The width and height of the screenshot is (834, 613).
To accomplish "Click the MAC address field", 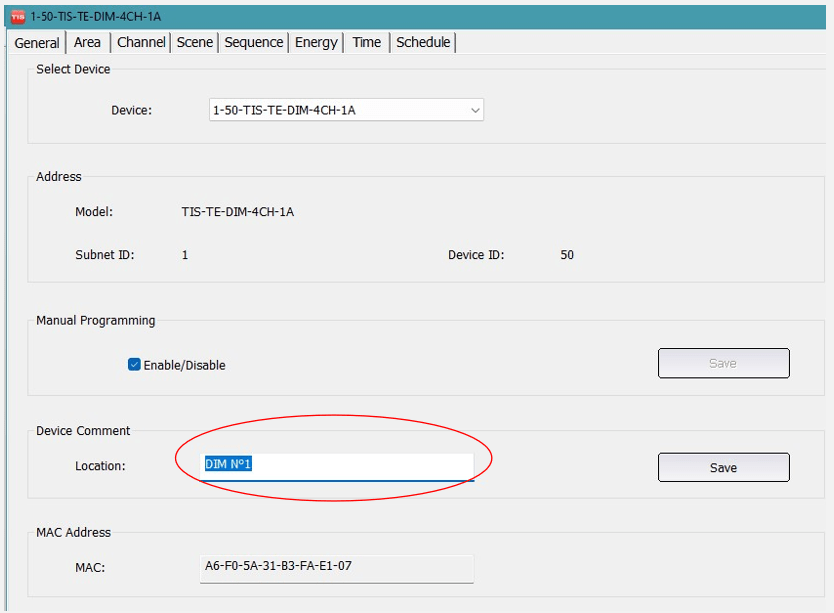I will pyautogui.click(x=337, y=568).
